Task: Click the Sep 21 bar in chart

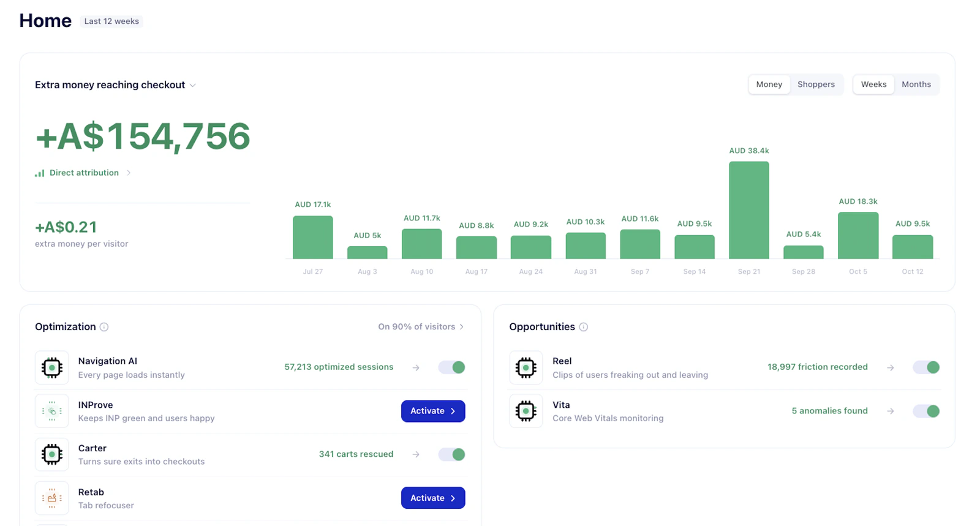Action: (x=749, y=210)
